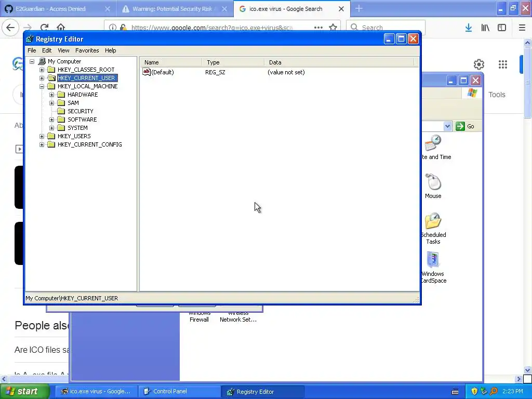Open Firefox page actions menu

pyautogui.click(x=318, y=28)
